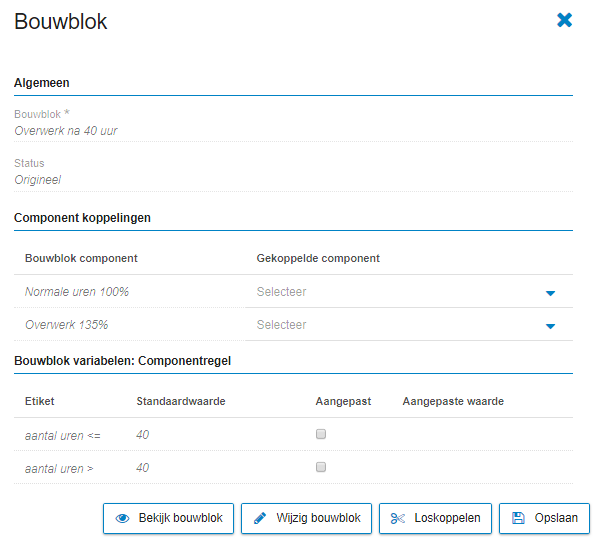This screenshot has width=597, height=540.
Task: Tick the Aangepast checkbox for aantal uren >
Action: click(321, 467)
